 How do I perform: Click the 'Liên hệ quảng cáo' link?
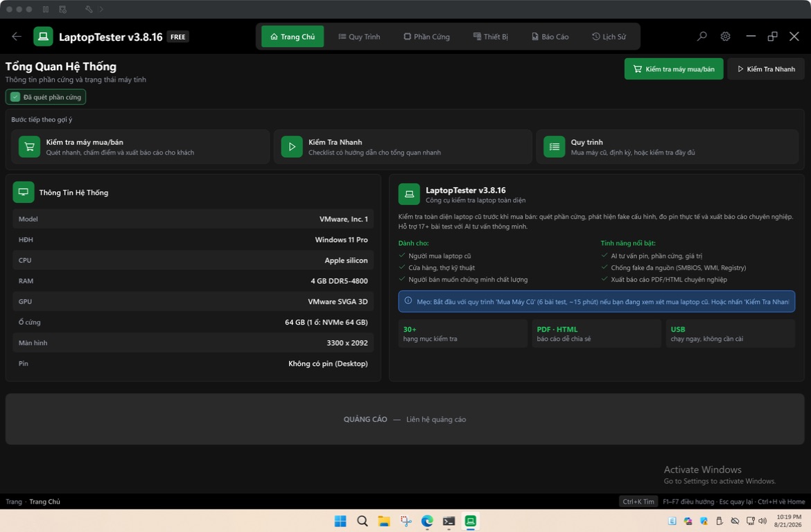(x=436, y=419)
